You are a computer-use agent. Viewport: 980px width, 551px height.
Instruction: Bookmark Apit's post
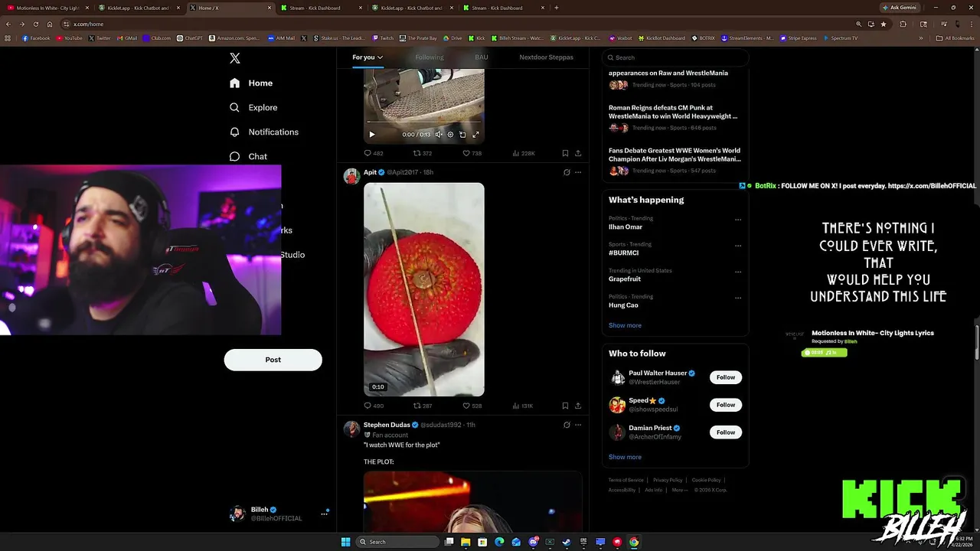(565, 406)
